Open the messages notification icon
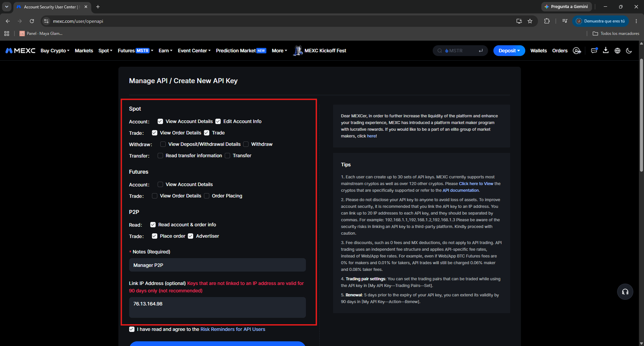Image resolution: width=644 pixels, height=346 pixels. click(594, 50)
